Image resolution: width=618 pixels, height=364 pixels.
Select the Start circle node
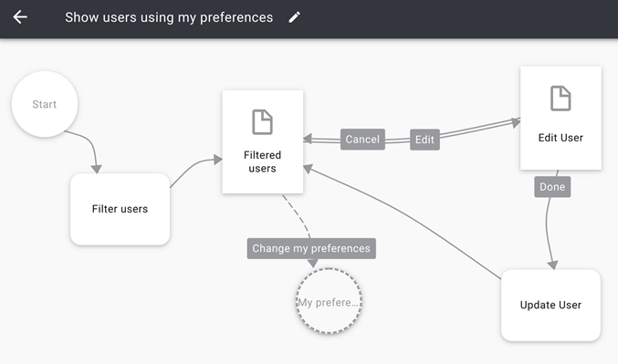point(45,104)
